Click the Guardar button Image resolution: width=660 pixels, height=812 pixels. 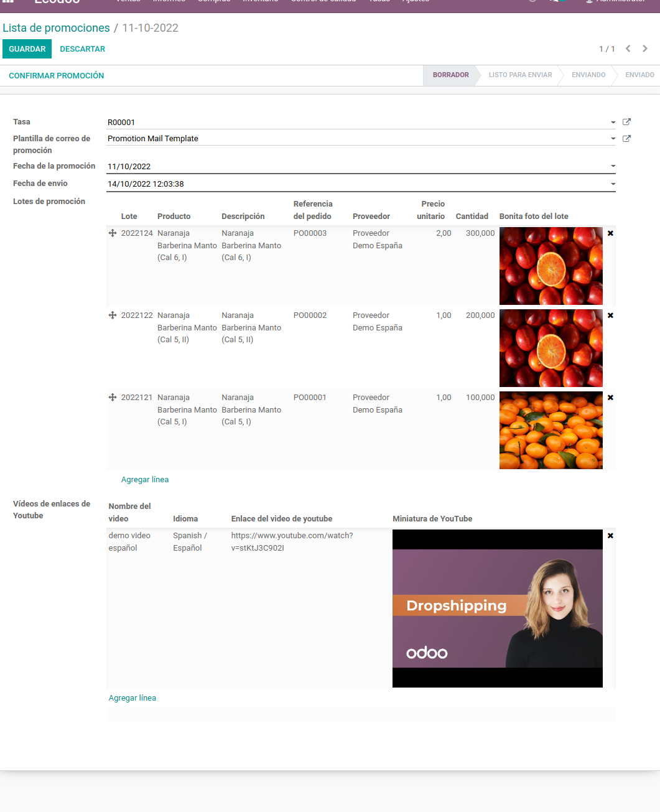[27, 49]
